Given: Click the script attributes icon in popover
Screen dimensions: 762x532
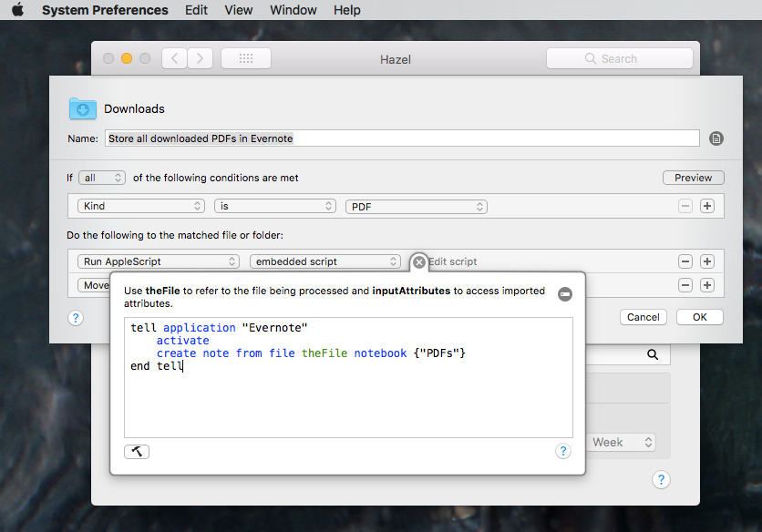Looking at the screenshot, I should pos(565,294).
